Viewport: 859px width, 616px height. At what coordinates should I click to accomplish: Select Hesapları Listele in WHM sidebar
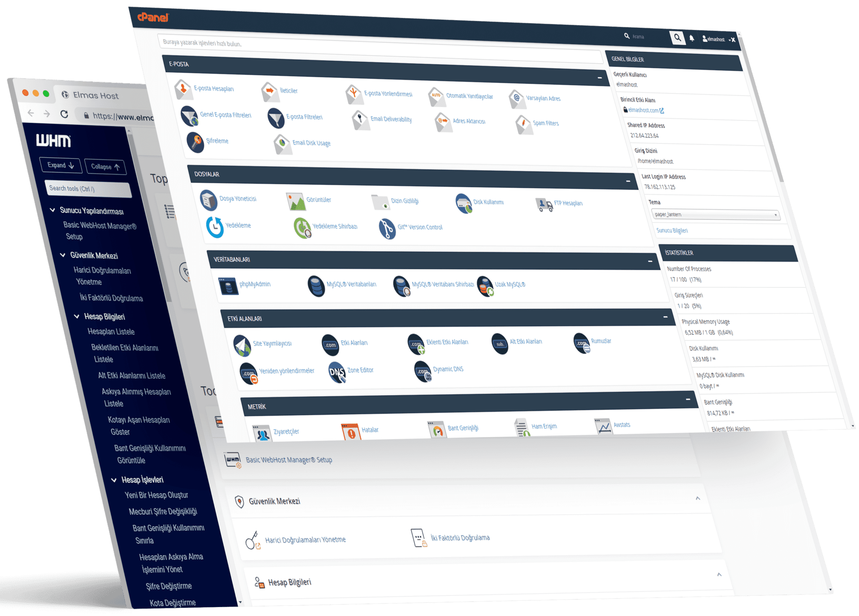click(x=111, y=332)
